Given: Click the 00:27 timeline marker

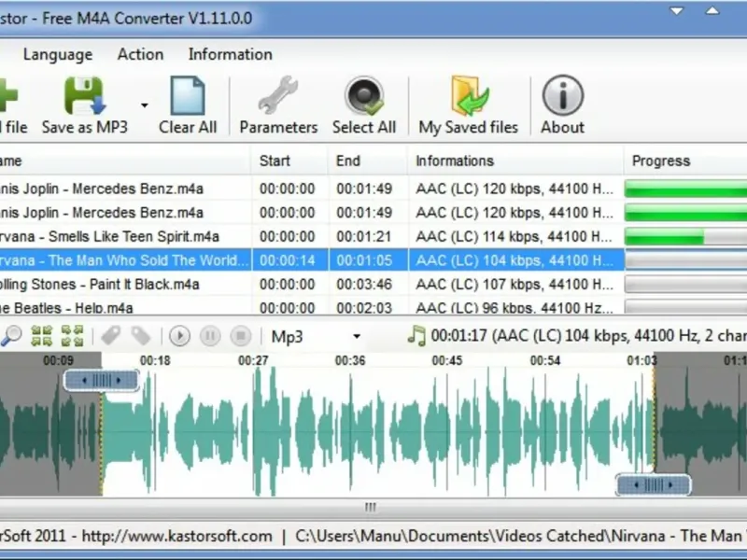Looking at the screenshot, I should [253, 360].
